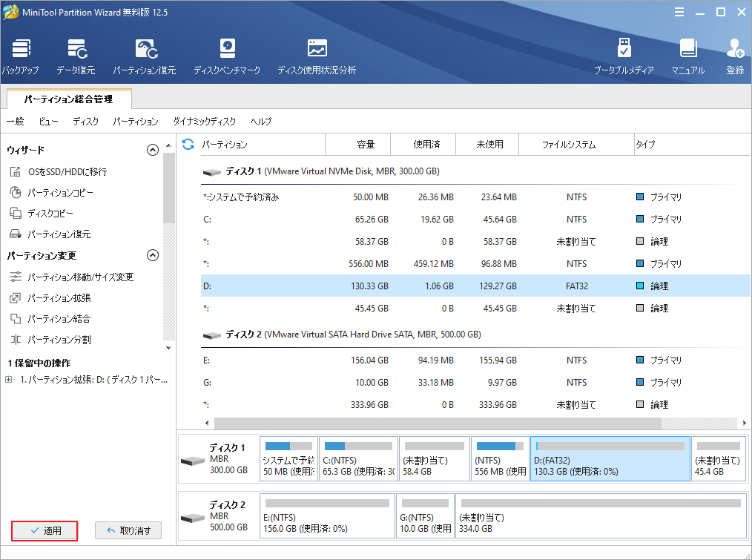
Task: Open the バックアップ (Backup) tool
Action: click(x=20, y=56)
